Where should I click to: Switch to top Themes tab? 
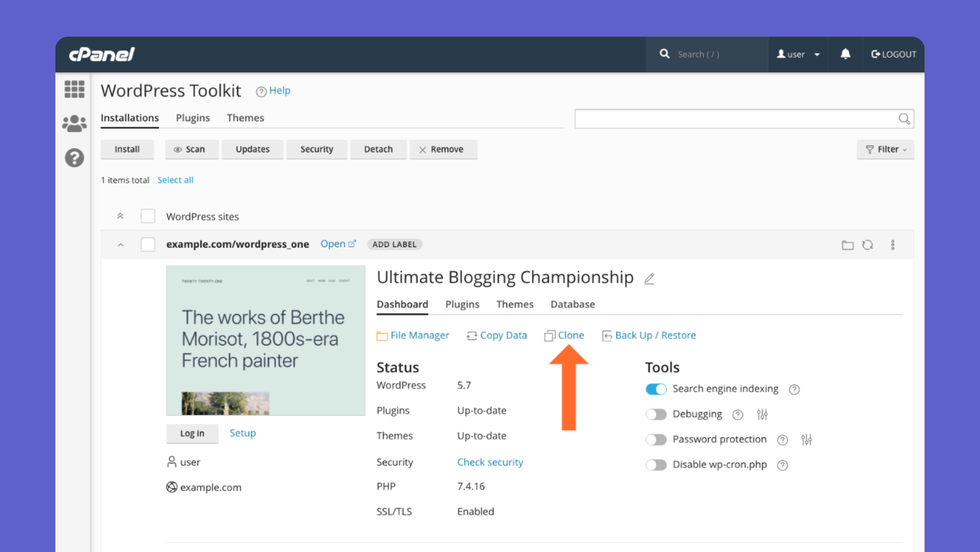245,118
